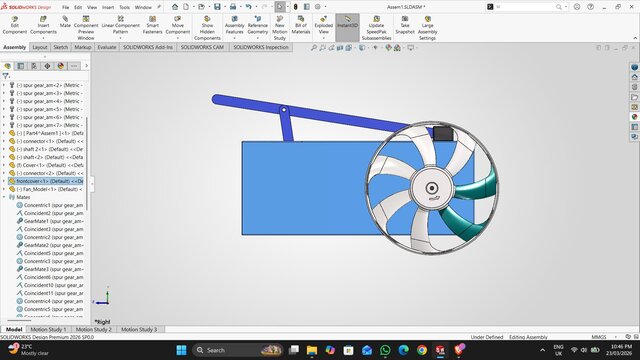Image resolution: width=640 pixels, height=360 pixels.
Task: Click Show Hidden Components
Action: (207, 28)
